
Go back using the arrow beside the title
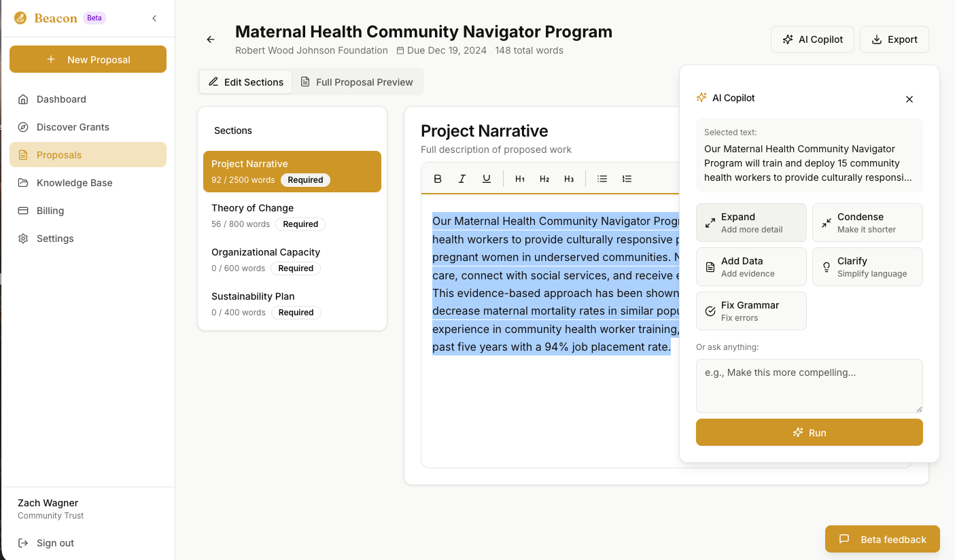[211, 39]
